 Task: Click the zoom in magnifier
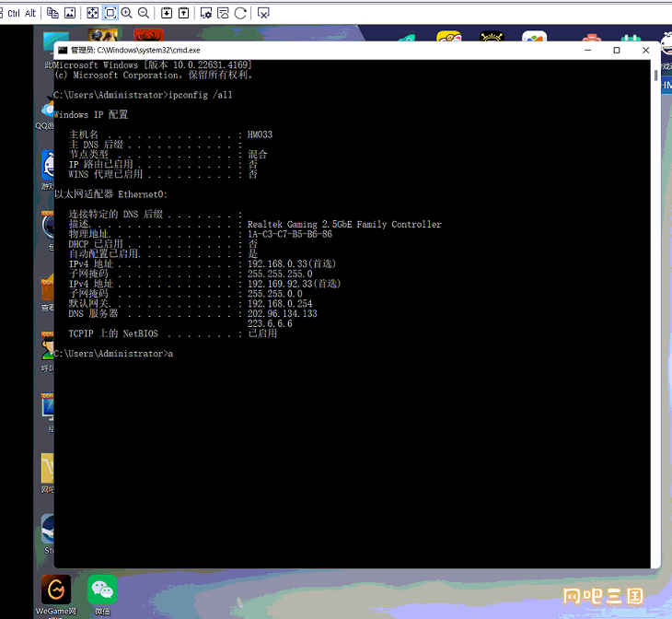(126, 13)
